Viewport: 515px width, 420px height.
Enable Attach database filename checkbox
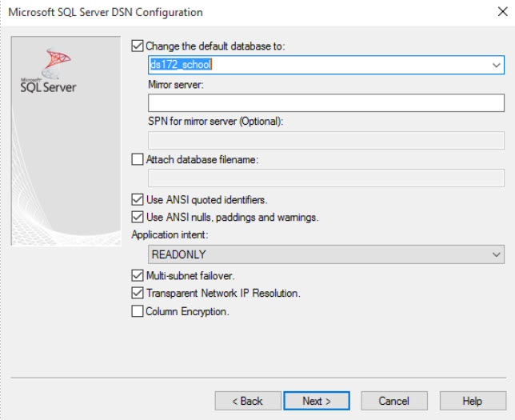point(138,160)
